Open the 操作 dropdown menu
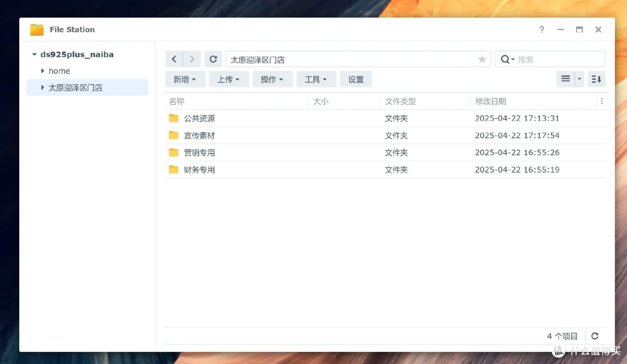This screenshot has height=364, width=627. click(x=272, y=79)
